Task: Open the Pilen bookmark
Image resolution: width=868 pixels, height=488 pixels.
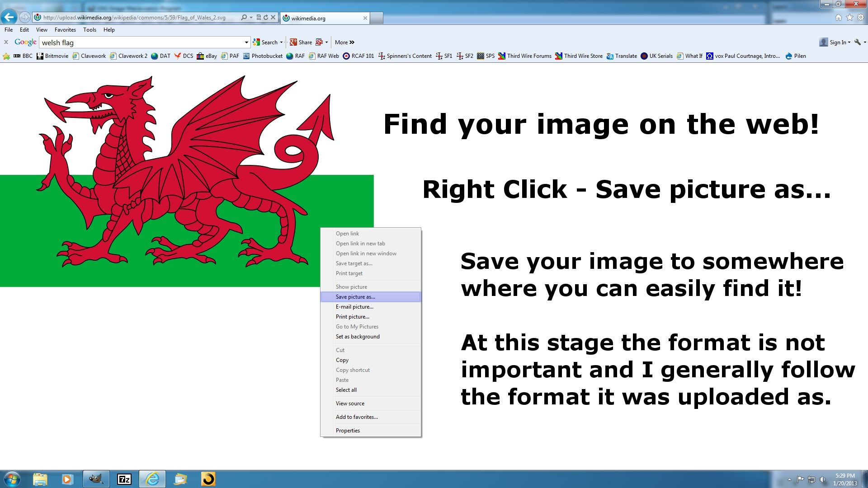Action: [796, 56]
